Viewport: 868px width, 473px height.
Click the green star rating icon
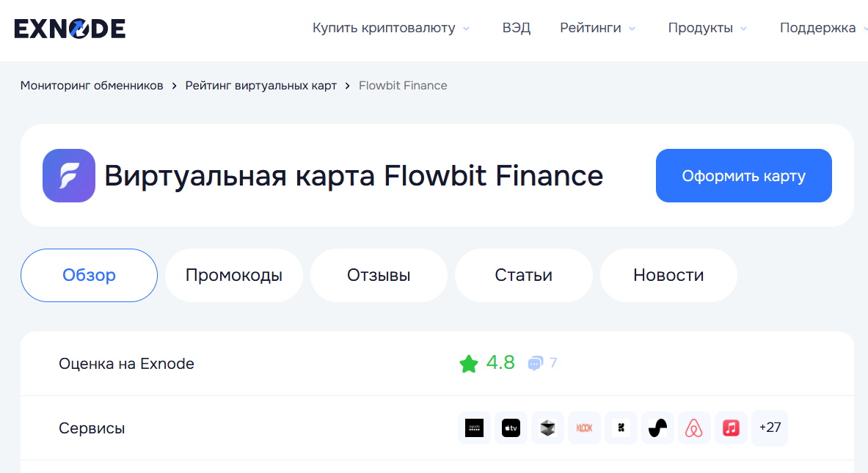pyautogui.click(x=469, y=363)
